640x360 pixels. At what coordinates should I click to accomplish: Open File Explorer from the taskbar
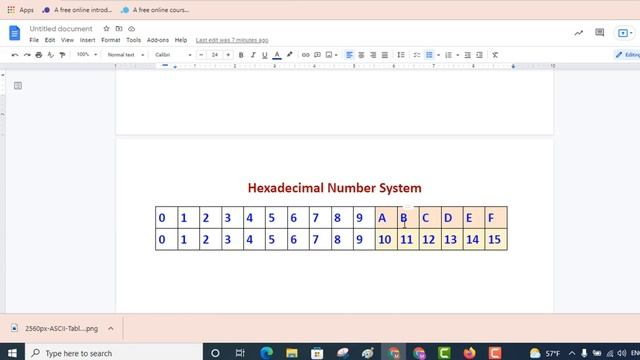coord(291,353)
